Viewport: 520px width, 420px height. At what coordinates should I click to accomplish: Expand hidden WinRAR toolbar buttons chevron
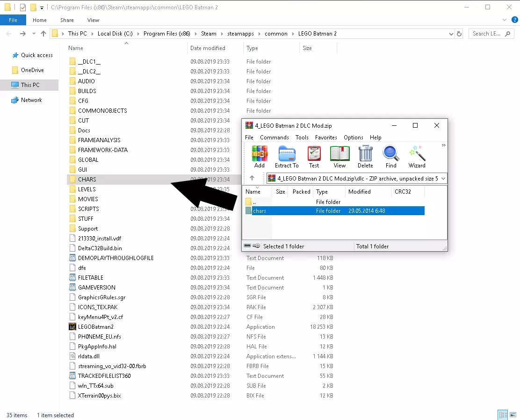click(x=443, y=145)
